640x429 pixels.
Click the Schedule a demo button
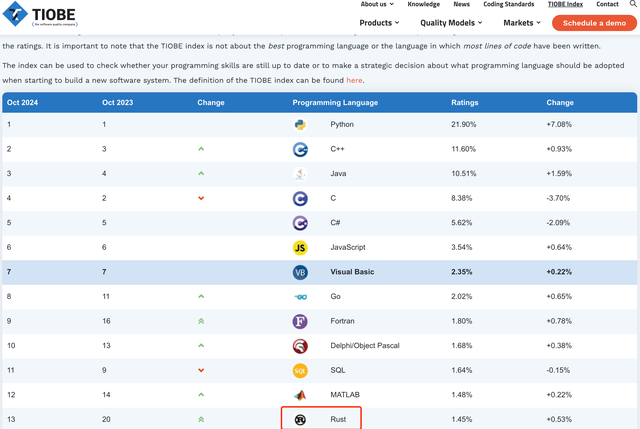coord(594,23)
